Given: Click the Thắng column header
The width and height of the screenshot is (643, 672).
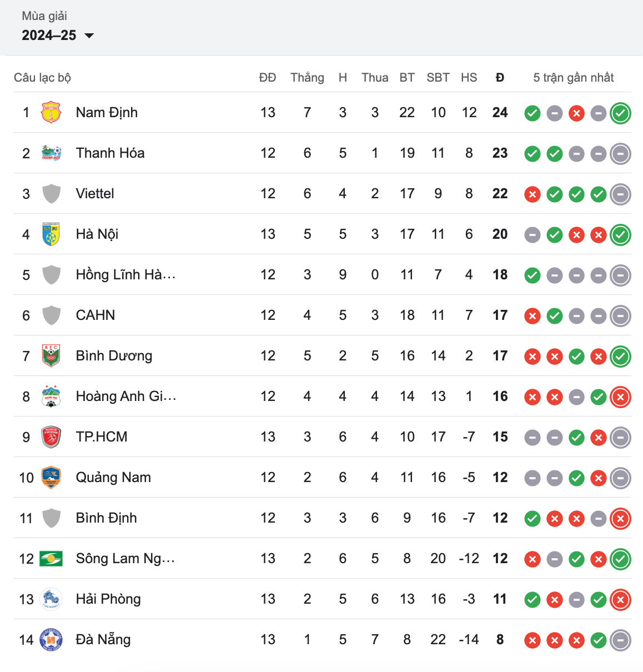Looking at the screenshot, I should [x=307, y=78].
